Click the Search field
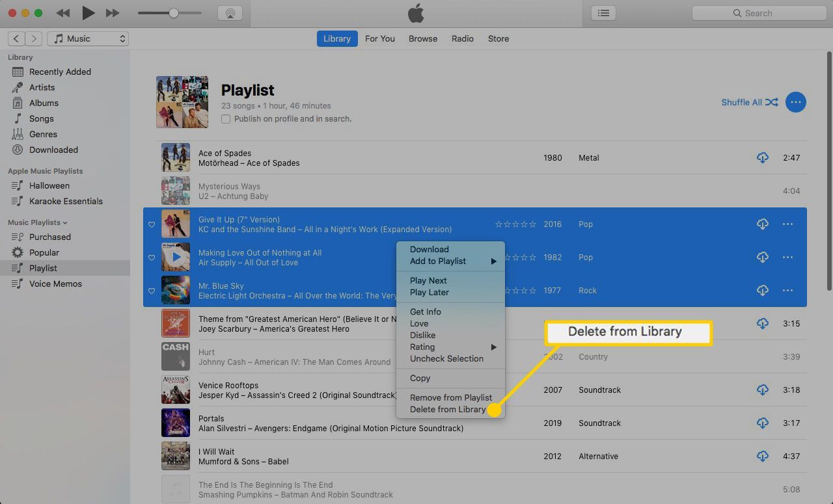The width and height of the screenshot is (833, 504). point(758,13)
